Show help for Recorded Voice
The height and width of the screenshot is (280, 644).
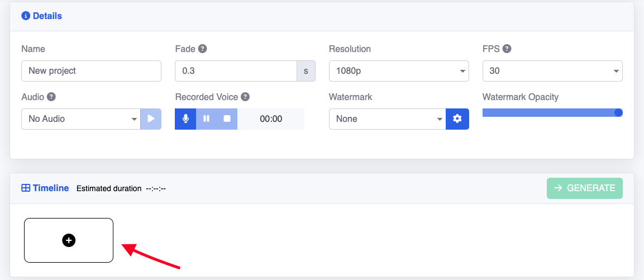[x=245, y=97]
